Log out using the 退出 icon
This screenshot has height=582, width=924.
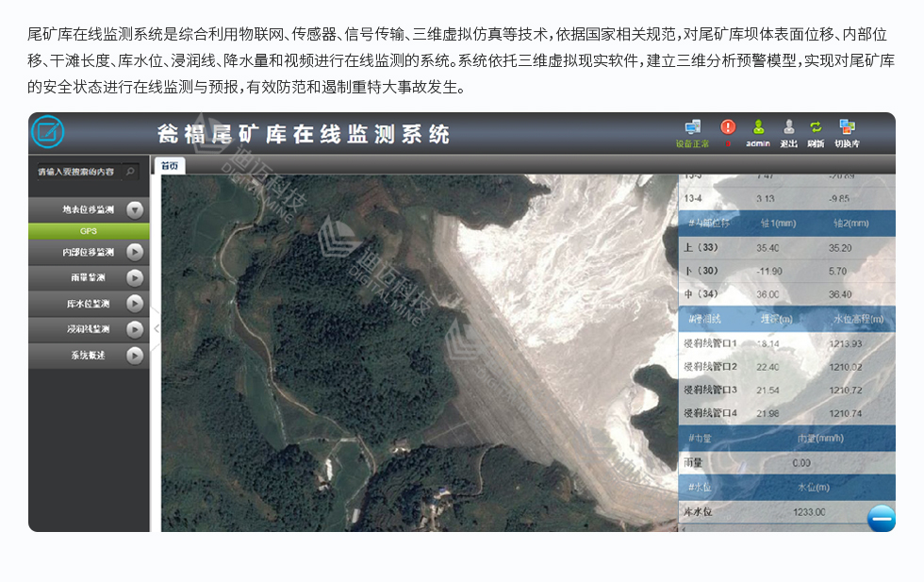click(x=788, y=127)
